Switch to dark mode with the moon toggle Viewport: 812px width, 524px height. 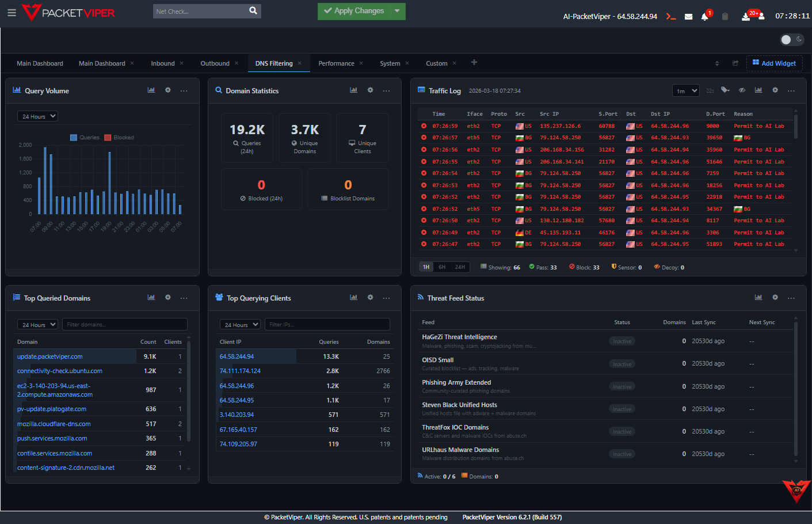pyautogui.click(x=799, y=39)
